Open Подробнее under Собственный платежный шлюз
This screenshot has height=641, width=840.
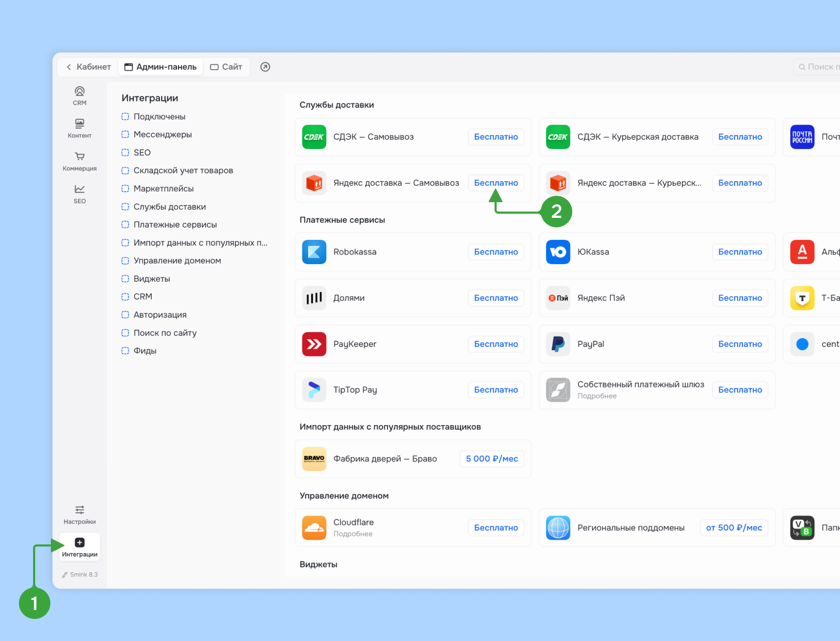pos(597,396)
